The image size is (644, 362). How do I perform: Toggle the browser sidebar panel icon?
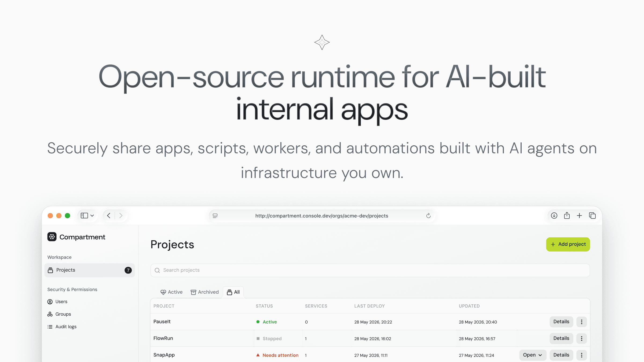point(84,216)
